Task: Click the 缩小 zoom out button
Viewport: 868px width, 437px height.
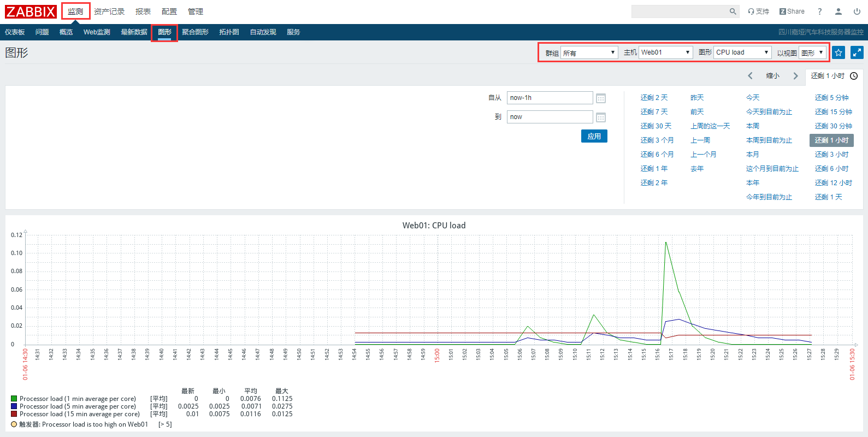Action: click(x=773, y=76)
